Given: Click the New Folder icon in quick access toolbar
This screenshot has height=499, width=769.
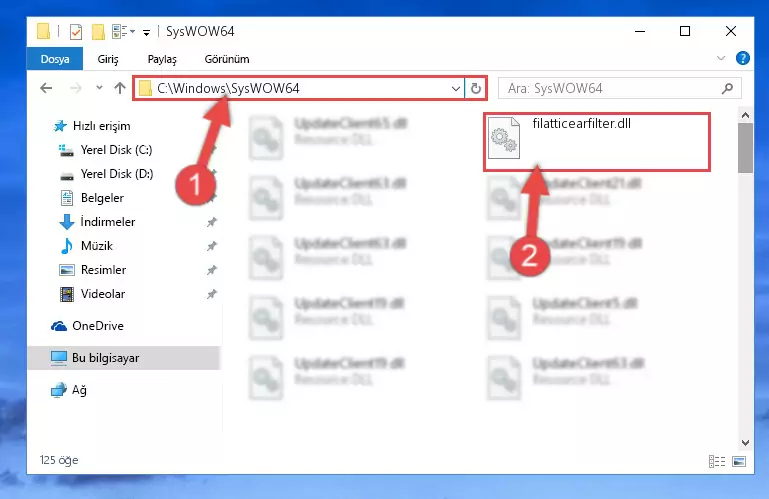Looking at the screenshot, I should (98, 32).
